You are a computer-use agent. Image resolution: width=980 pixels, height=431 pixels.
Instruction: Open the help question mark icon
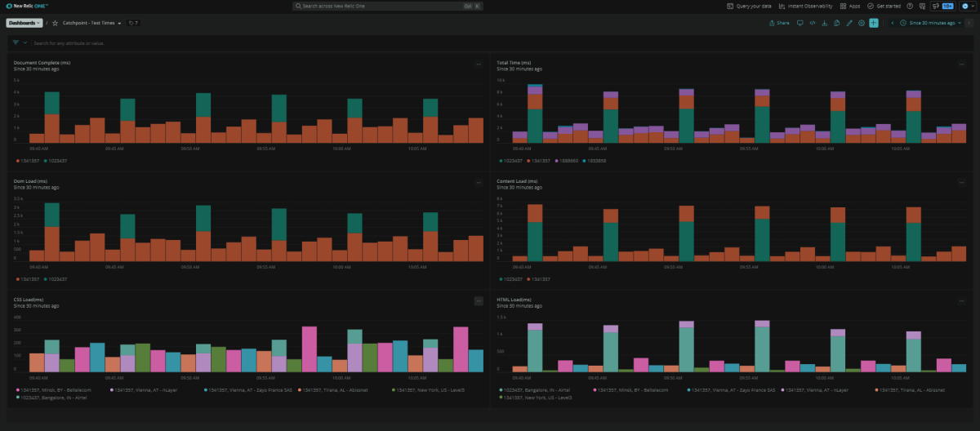[x=910, y=6]
